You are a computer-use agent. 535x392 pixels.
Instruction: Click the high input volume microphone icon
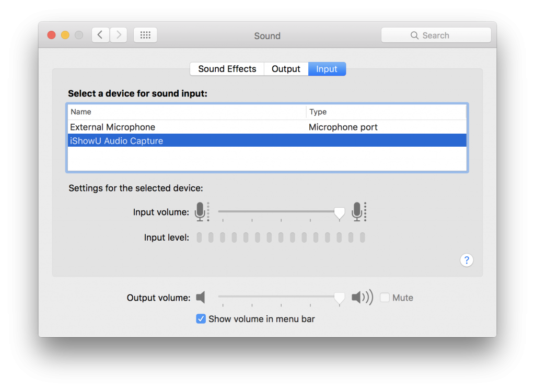tap(358, 212)
